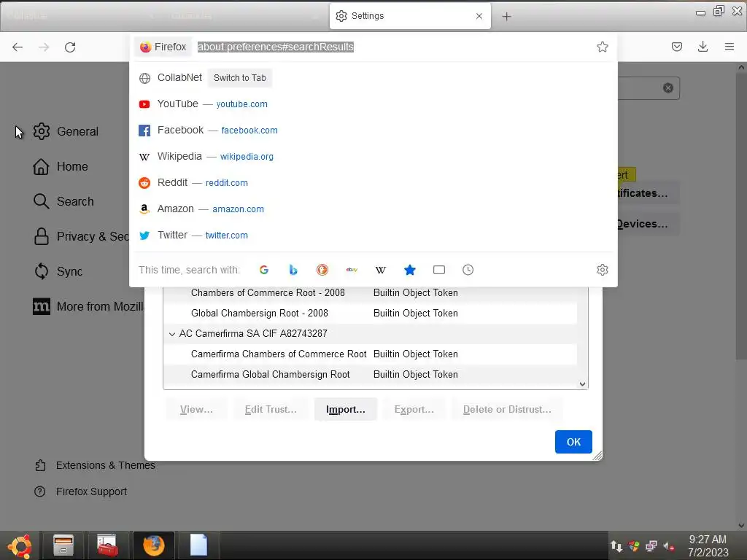
Task: Bookmark this page with star icon
Action: pos(602,47)
